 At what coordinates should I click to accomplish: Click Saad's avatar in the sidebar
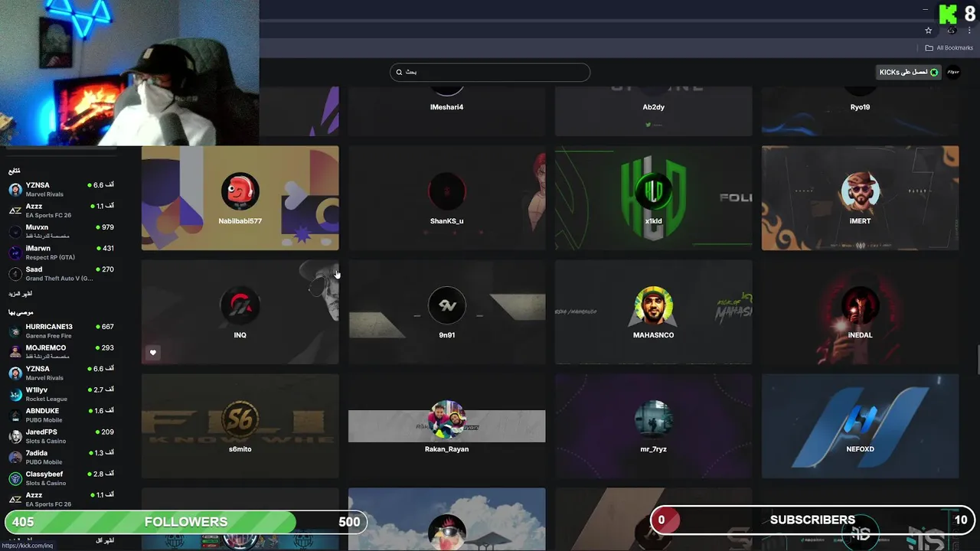tap(15, 273)
